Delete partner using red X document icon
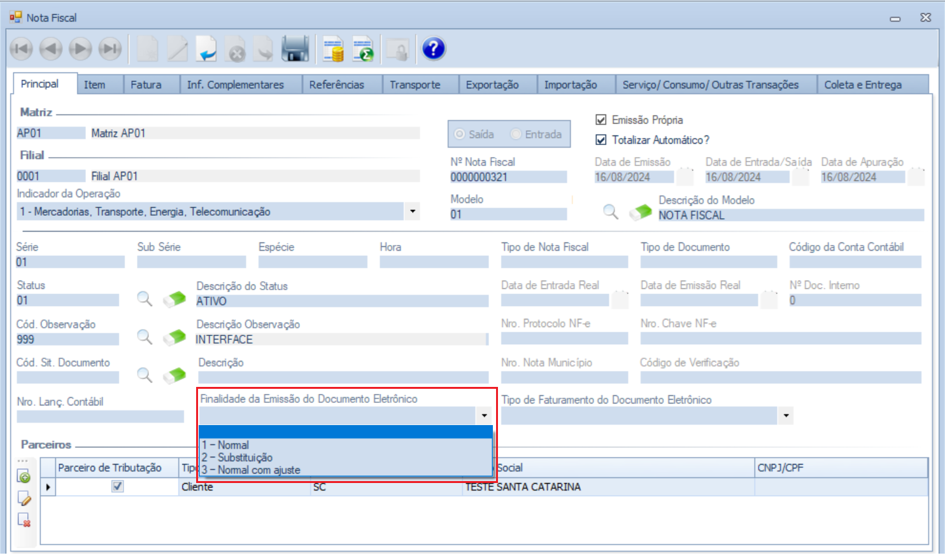The width and height of the screenshot is (945, 560). [x=24, y=520]
